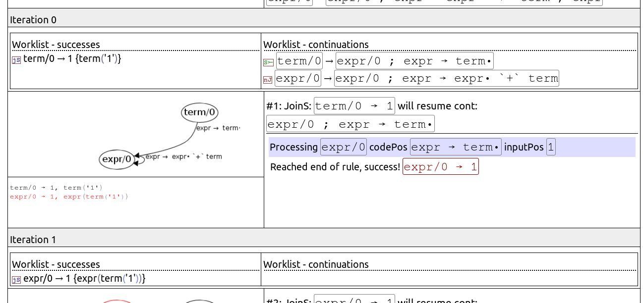This screenshot has width=644, height=303.
Task: Click the 'term/0 → 1' box in JoinS step #1
Action: pyautogui.click(x=354, y=105)
